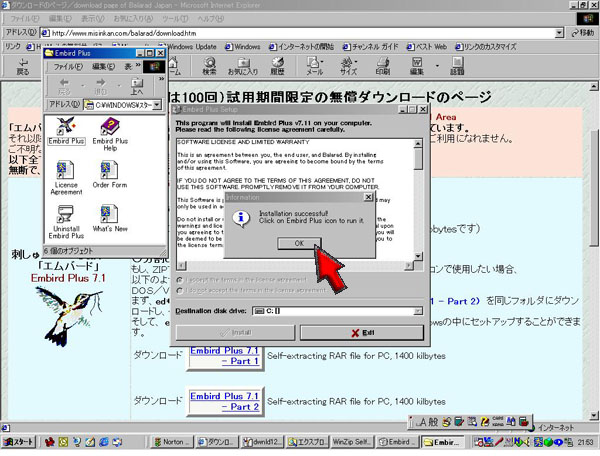Open File menu in Embird Plus folder window
Viewport: 600px width, 456px height.
click(x=68, y=67)
